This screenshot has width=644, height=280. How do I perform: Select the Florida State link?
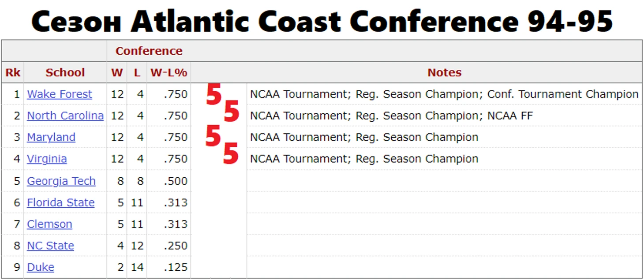(x=61, y=202)
